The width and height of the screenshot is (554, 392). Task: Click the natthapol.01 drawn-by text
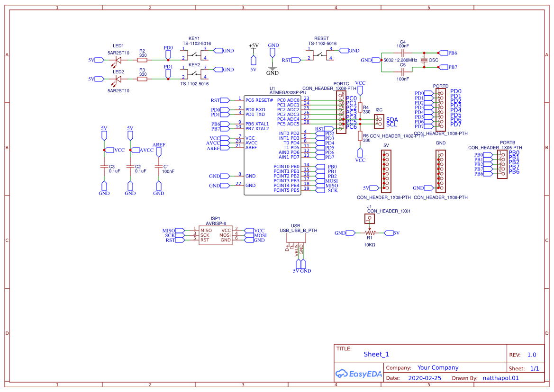coord(500,378)
